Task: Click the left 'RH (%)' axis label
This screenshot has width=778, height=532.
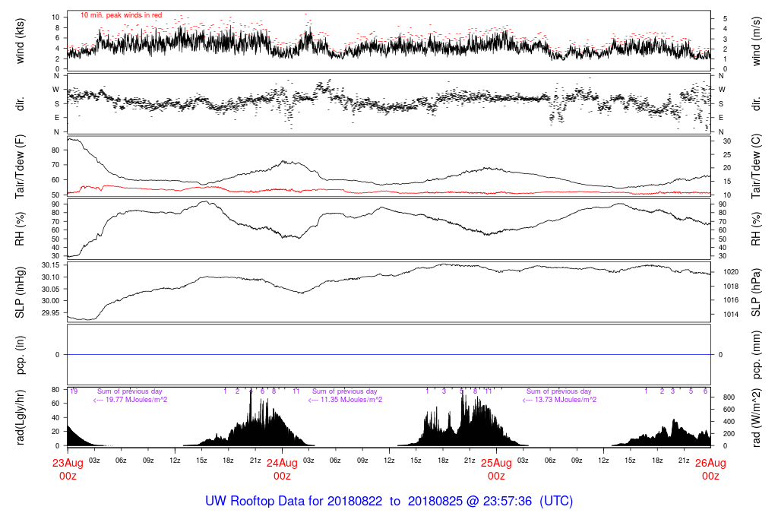Action: tap(20, 229)
